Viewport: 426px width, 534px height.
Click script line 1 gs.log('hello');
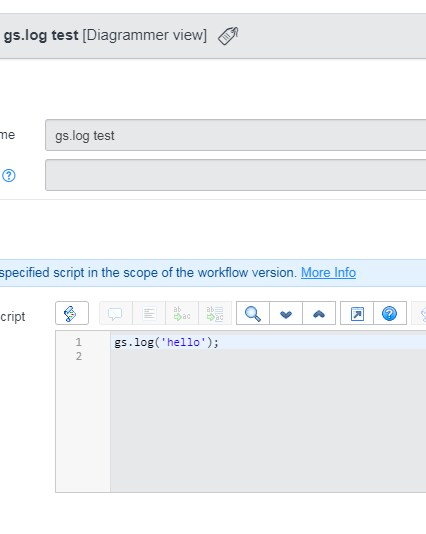pyautogui.click(x=166, y=342)
